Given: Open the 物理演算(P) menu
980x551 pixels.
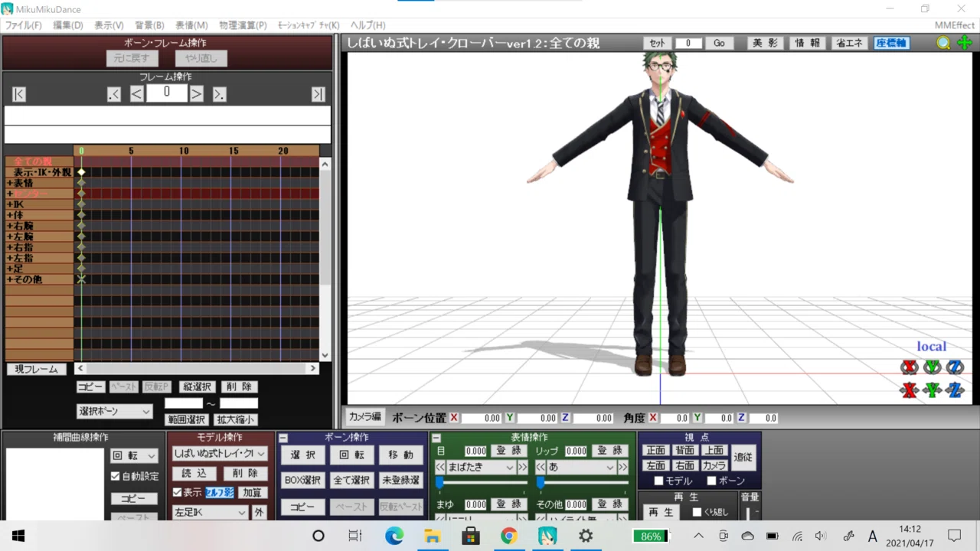Looking at the screenshot, I should coord(243,25).
